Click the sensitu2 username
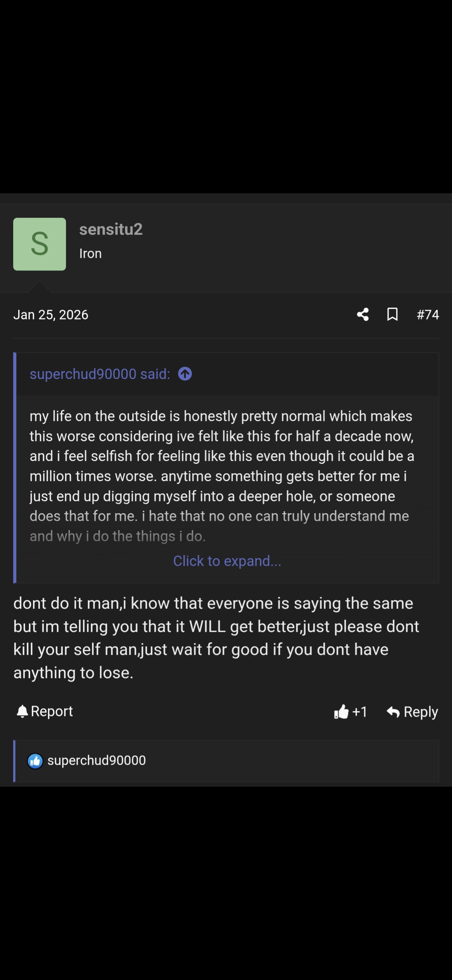452x980 pixels. (x=110, y=229)
